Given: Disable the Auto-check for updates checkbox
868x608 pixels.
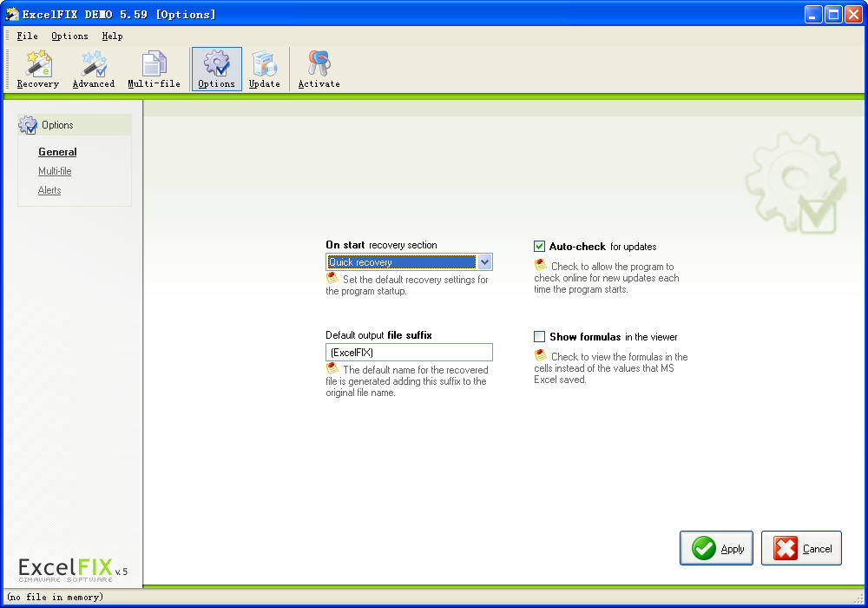Looking at the screenshot, I should tap(540, 247).
